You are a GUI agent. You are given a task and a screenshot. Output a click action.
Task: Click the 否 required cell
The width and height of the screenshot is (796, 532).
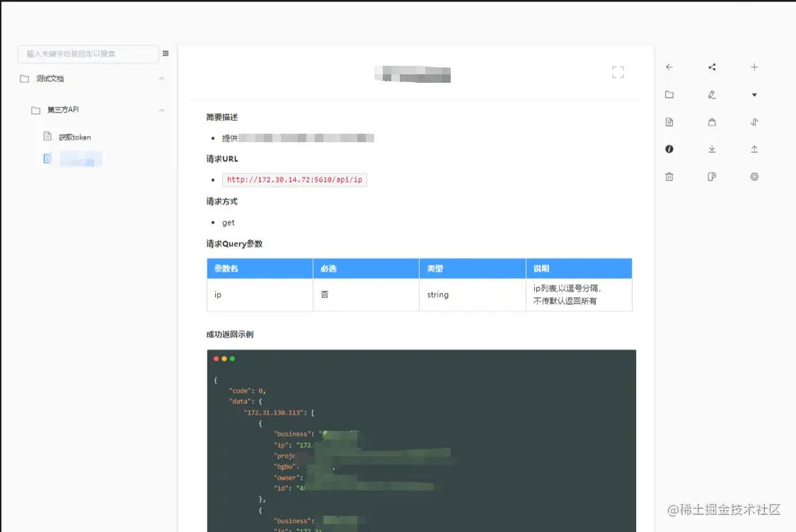pos(366,295)
